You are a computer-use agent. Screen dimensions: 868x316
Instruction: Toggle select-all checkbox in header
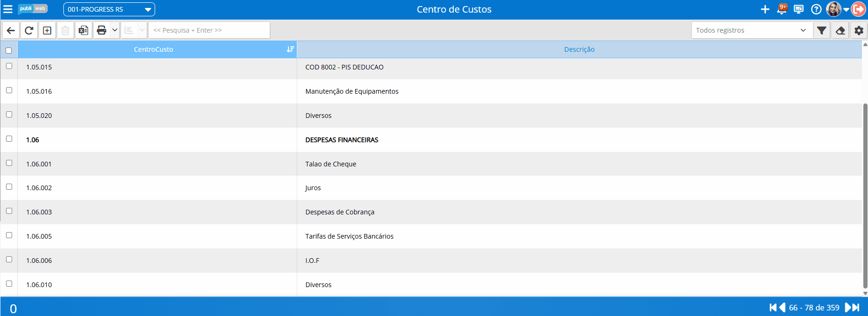9,50
